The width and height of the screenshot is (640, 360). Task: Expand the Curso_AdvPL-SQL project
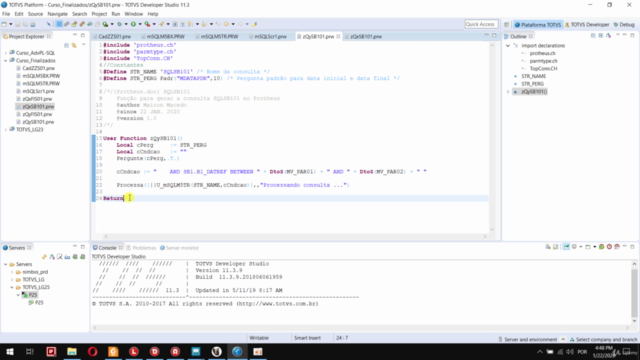point(6,53)
